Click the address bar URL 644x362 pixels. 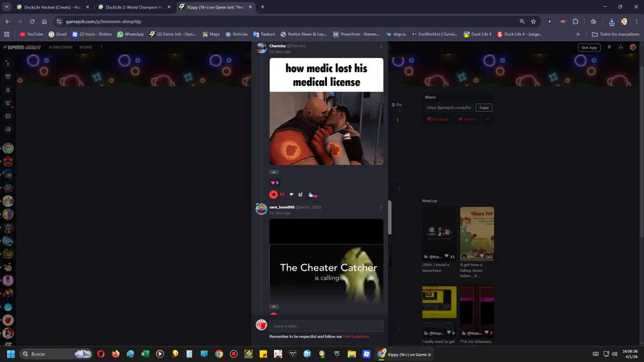104,21
